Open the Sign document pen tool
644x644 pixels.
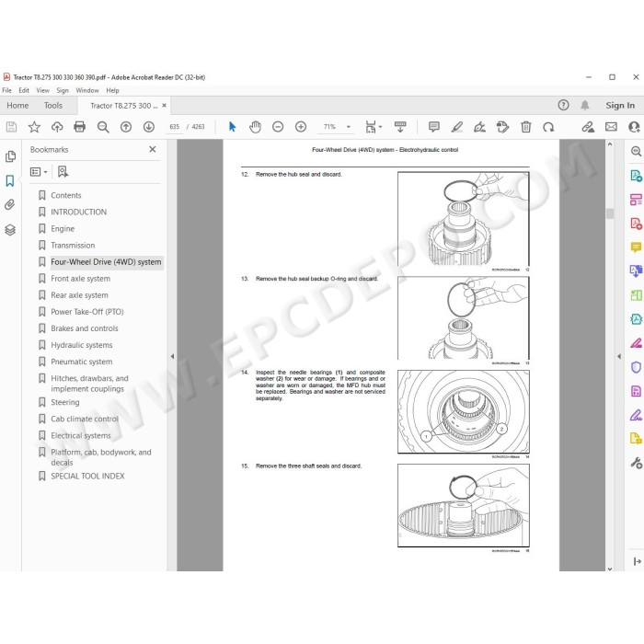[x=479, y=127]
